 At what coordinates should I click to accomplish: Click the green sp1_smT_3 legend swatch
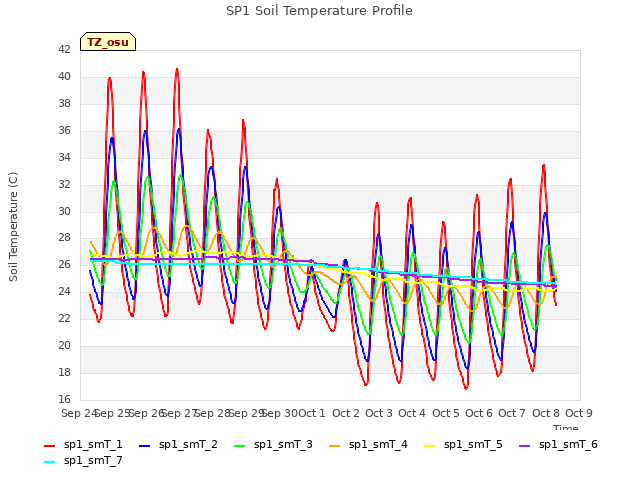pos(240,446)
